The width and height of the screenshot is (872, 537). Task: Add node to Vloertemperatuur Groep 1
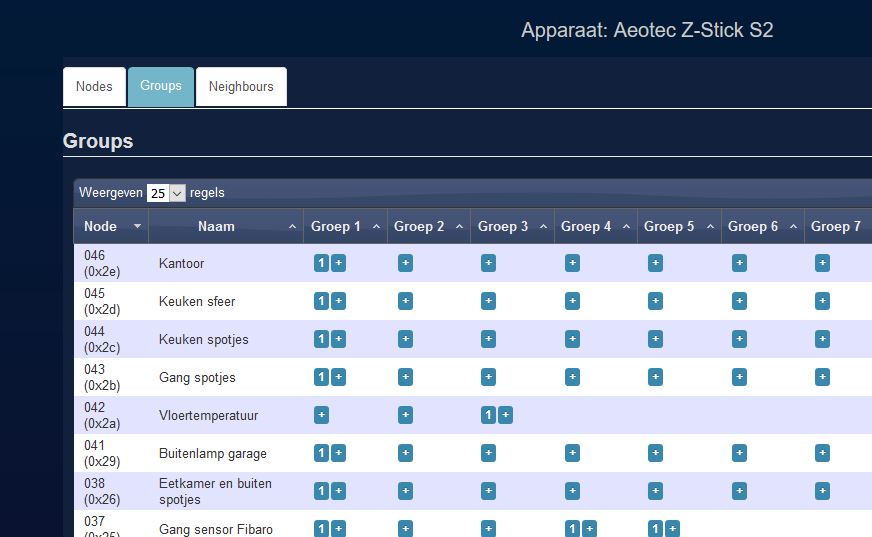pos(321,415)
